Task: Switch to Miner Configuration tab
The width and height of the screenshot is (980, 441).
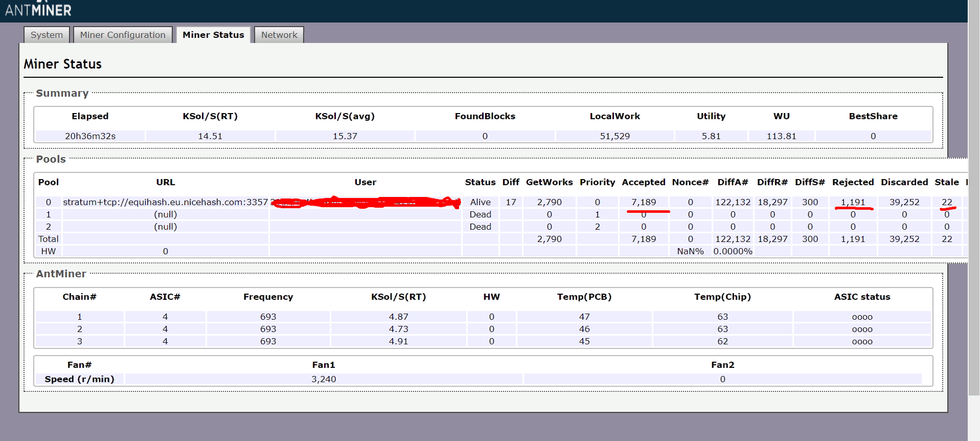Action: pyautogui.click(x=123, y=35)
